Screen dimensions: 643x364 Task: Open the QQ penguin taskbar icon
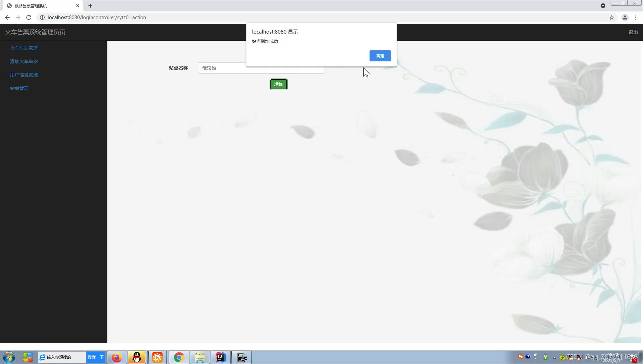coord(137,357)
